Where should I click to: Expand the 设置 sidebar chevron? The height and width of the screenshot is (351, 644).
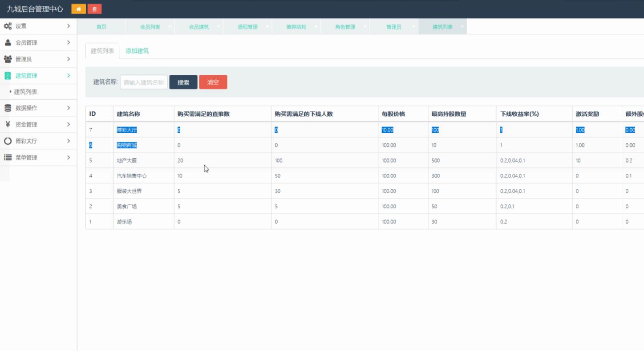tap(69, 26)
